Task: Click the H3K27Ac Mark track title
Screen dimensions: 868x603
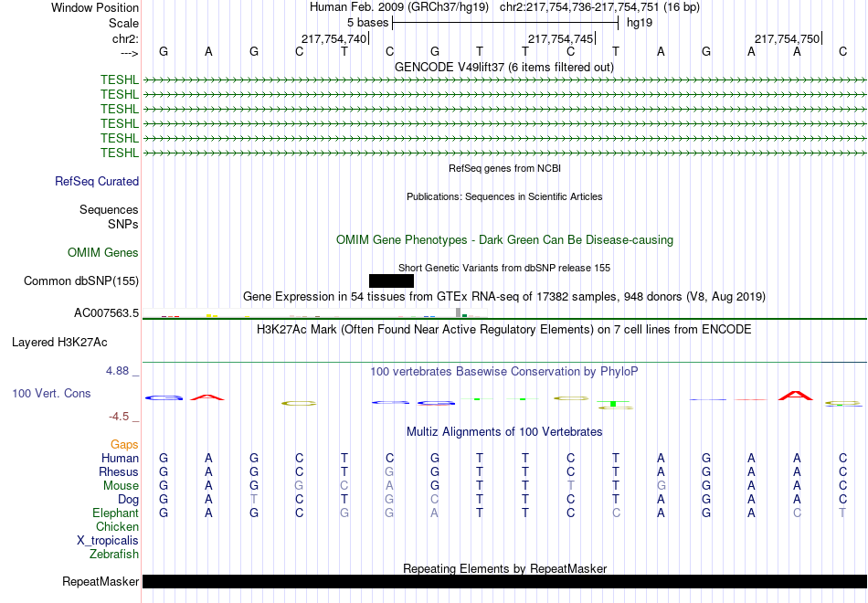Action: coord(504,330)
